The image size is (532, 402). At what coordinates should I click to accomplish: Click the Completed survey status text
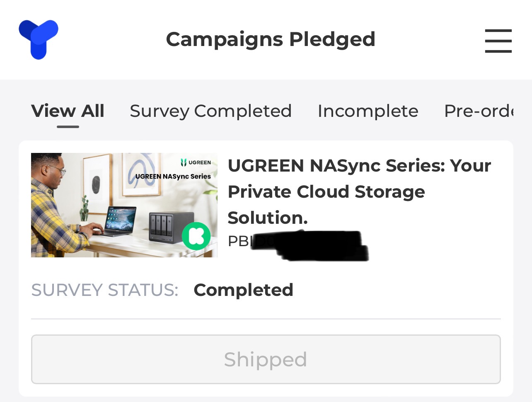click(243, 290)
